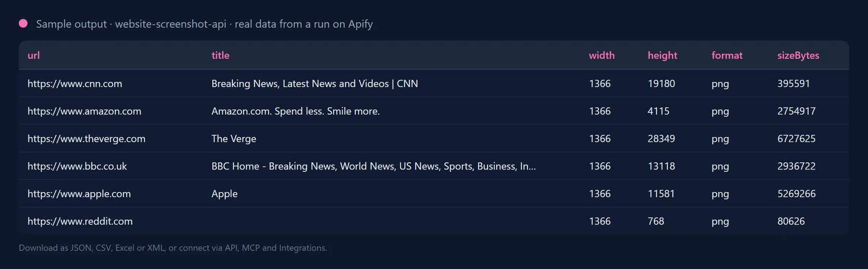
Task: Select the https://www.reddit.com url cell
Action: point(80,221)
